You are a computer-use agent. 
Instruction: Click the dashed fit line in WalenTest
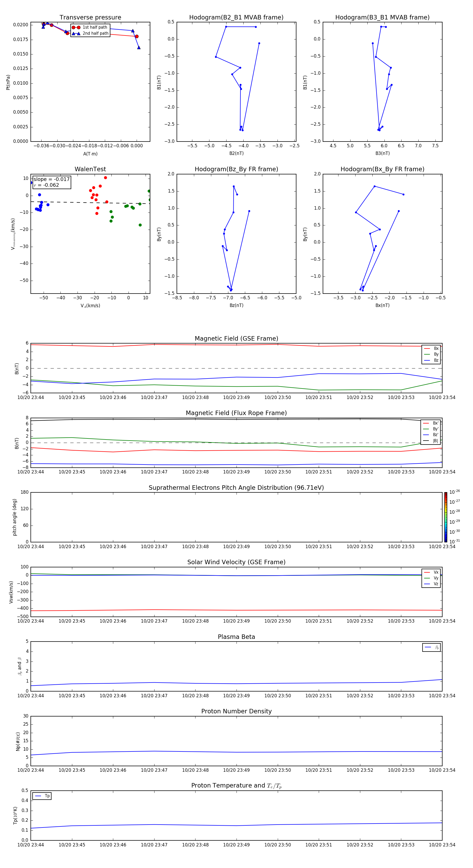(x=90, y=203)
